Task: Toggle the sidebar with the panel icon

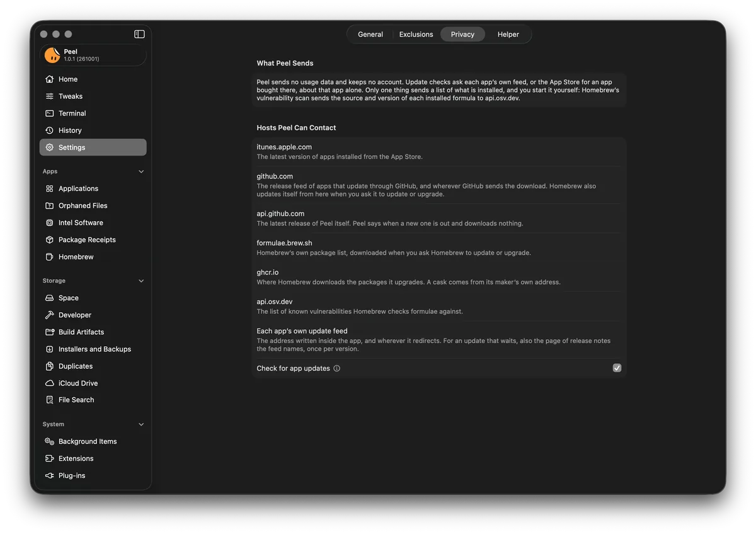Action: (x=139, y=34)
